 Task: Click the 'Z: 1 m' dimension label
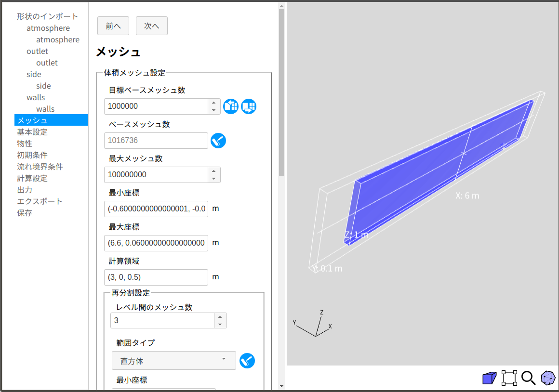(x=356, y=235)
